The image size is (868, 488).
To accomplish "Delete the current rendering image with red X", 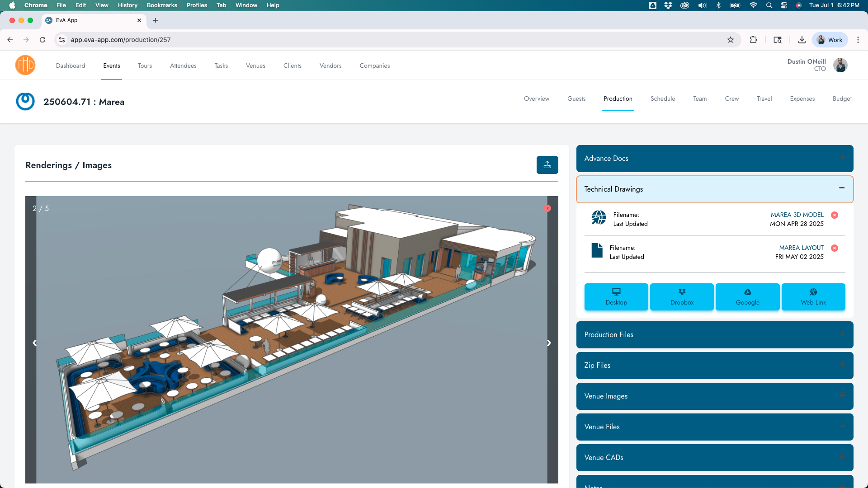I will (547, 208).
